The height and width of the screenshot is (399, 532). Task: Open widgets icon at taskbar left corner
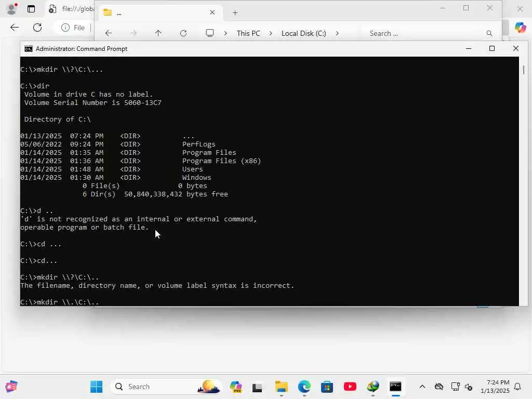[11, 387]
